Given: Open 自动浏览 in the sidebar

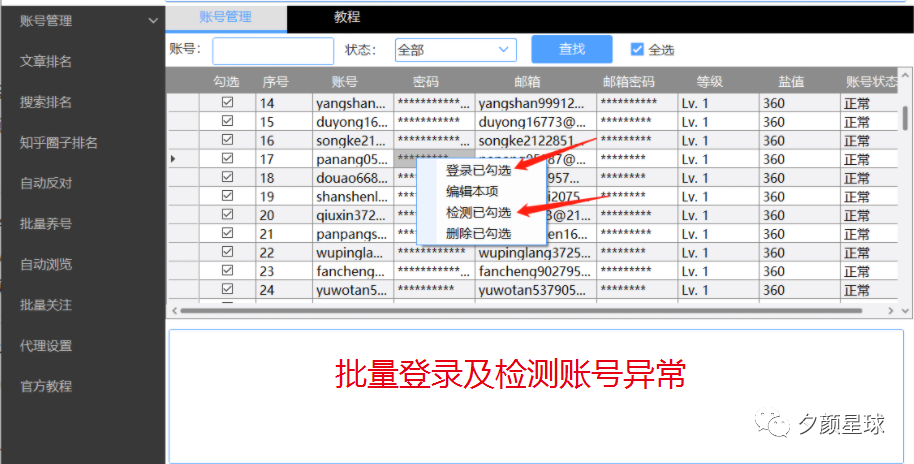Looking at the screenshot, I should tap(45, 265).
